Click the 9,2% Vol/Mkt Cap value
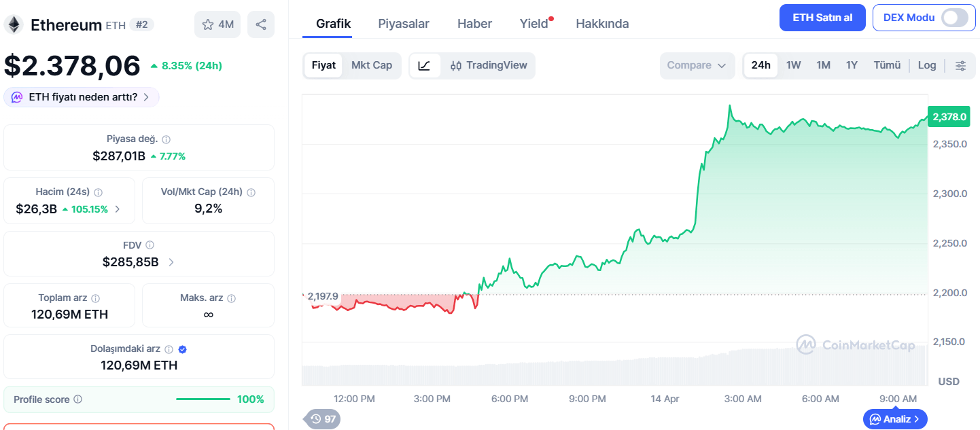 pyautogui.click(x=208, y=209)
